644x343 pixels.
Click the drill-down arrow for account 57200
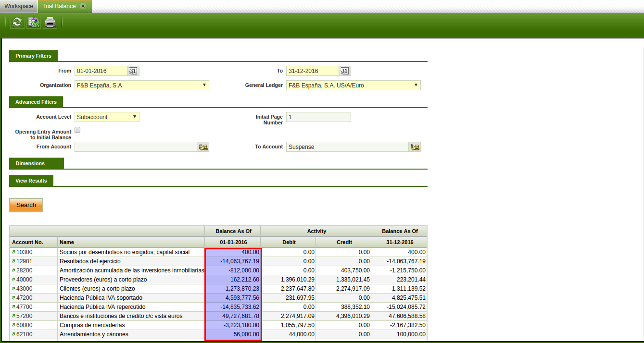13,316
